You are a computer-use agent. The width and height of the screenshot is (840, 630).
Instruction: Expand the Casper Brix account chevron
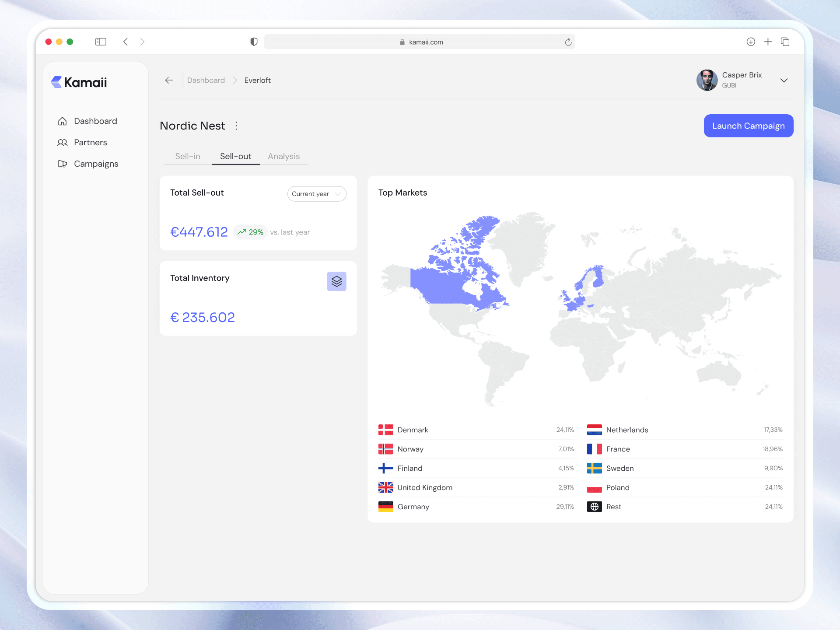tap(784, 80)
